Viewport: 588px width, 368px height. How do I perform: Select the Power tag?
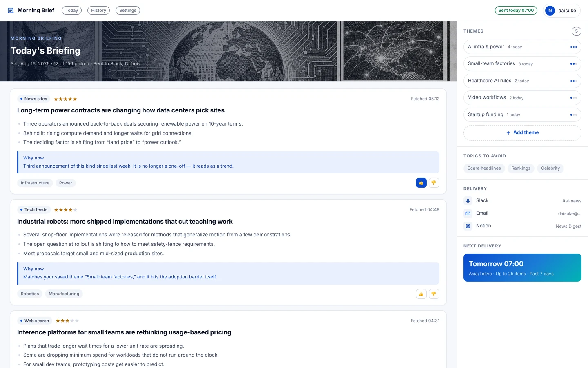tap(66, 183)
